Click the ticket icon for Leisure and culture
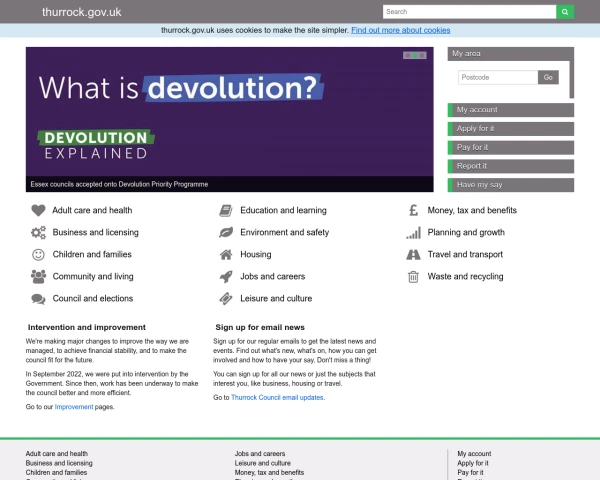The image size is (600, 480). [x=226, y=299]
